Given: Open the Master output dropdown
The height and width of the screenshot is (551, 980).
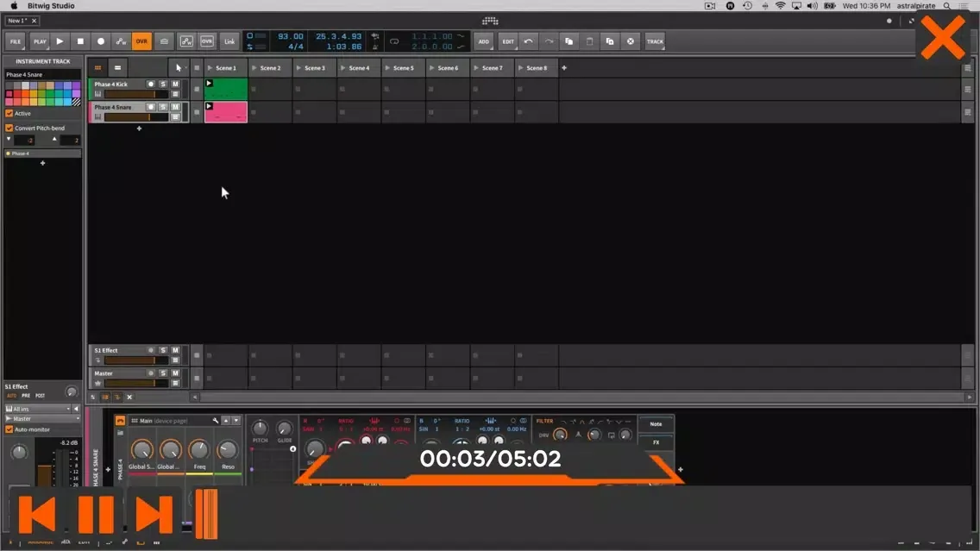Looking at the screenshot, I should click(42, 418).
